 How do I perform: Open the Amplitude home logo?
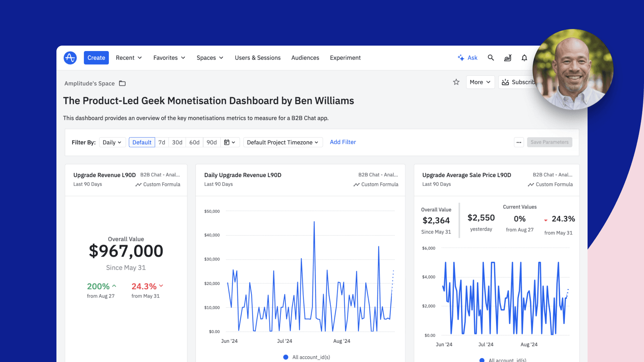click(x=70, y=58)
